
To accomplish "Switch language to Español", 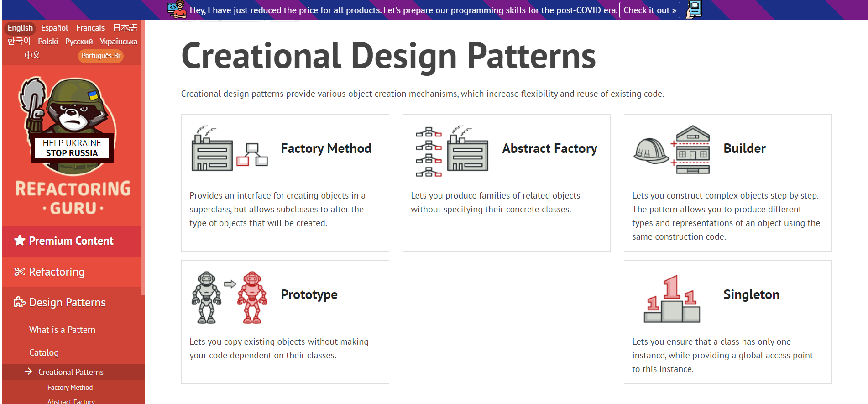I will 54,28.
